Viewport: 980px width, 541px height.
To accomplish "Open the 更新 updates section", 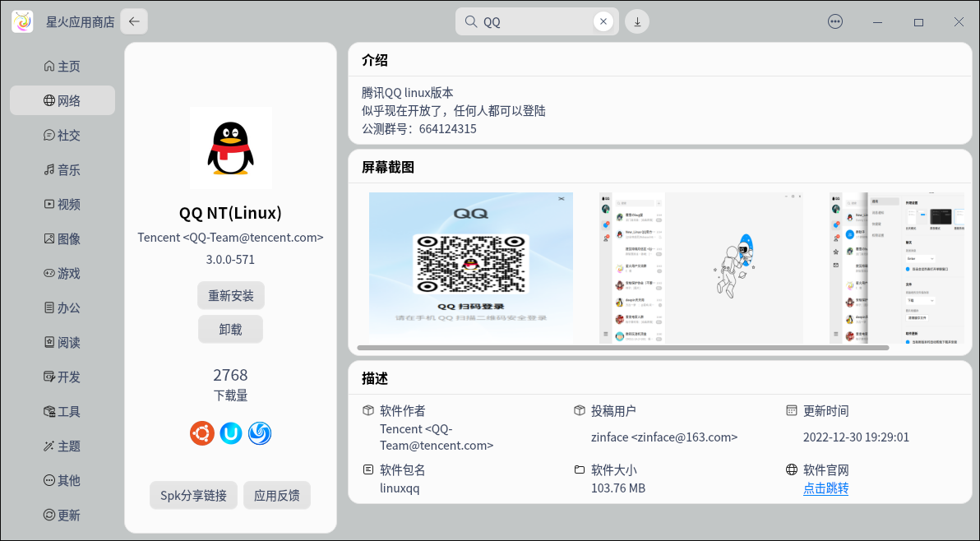I will [62, 516].
